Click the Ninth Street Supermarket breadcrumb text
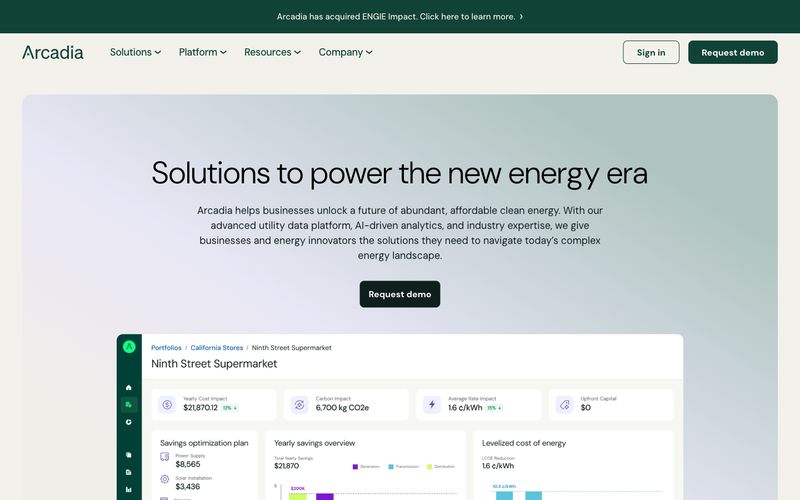 pyautogui.click(x=291, y=347)
